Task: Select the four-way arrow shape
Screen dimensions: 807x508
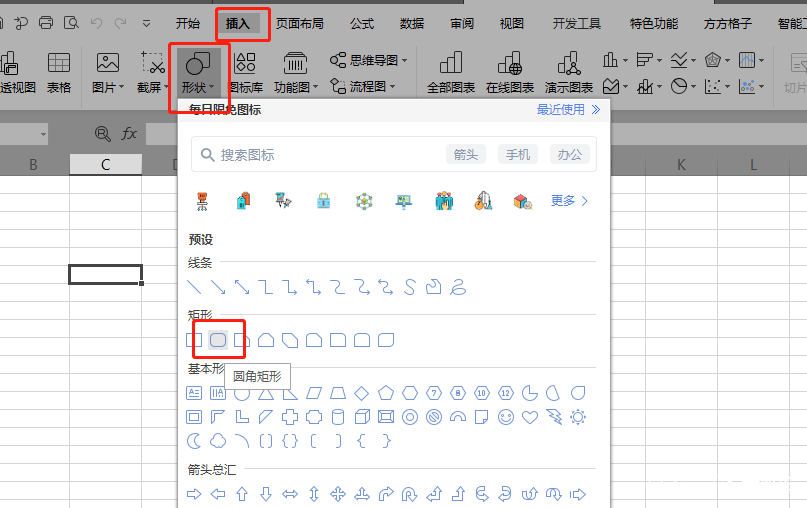Action: (338, 495)
